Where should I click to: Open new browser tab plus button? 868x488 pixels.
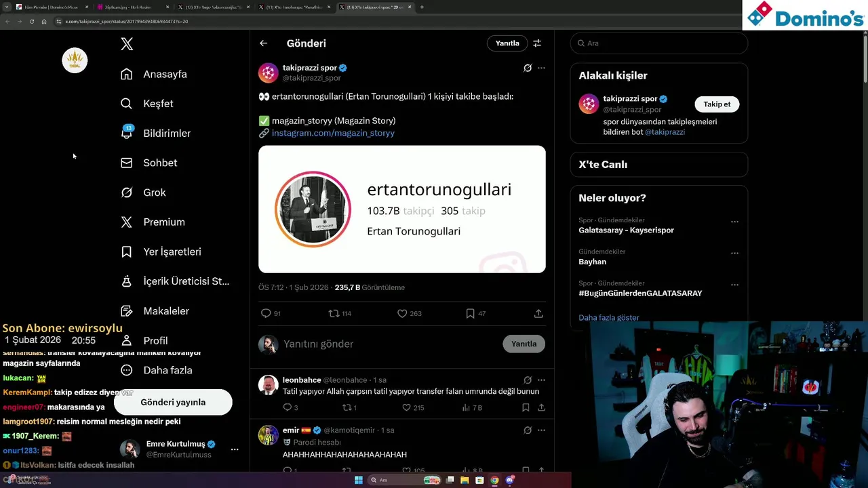click(422, 7)
